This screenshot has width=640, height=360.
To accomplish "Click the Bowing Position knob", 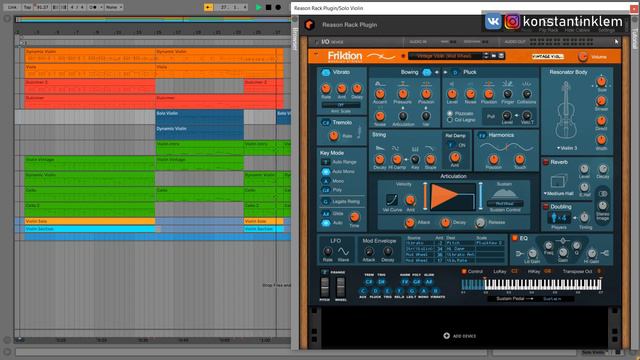I will pyautogui.click(x=426, y=94).
